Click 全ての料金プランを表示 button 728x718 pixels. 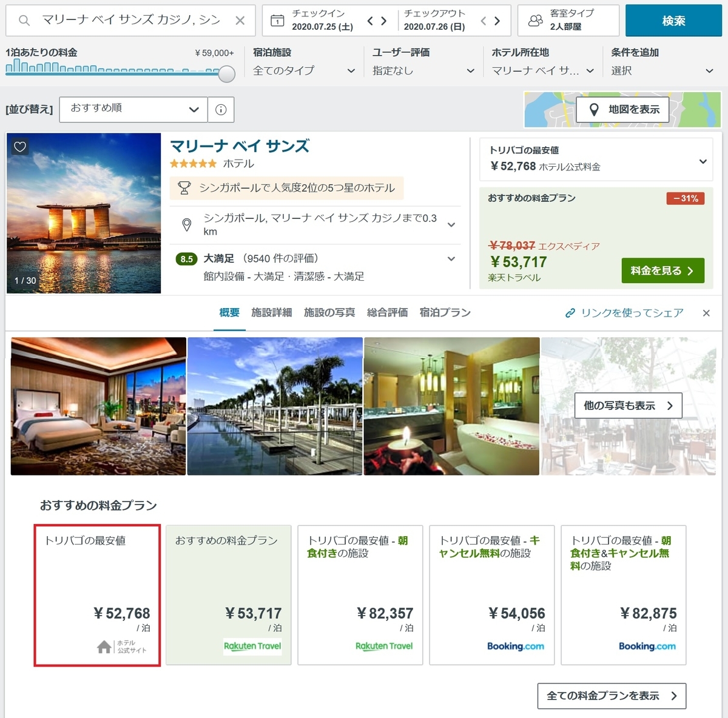pyautogui.click(x=612, y=696)
